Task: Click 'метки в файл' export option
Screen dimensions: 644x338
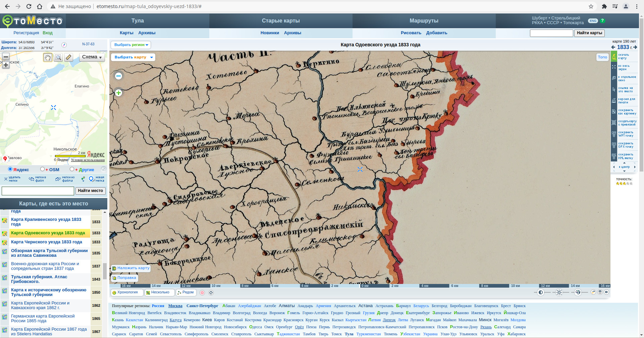Action: [x=38, y=179]
